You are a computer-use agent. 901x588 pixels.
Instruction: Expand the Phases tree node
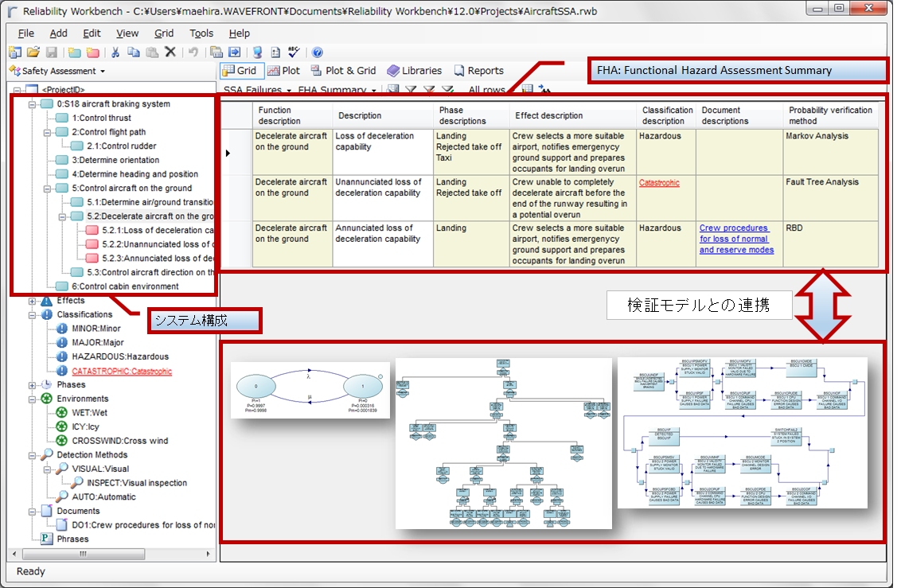pyautogui.click(x=32, y=385)
